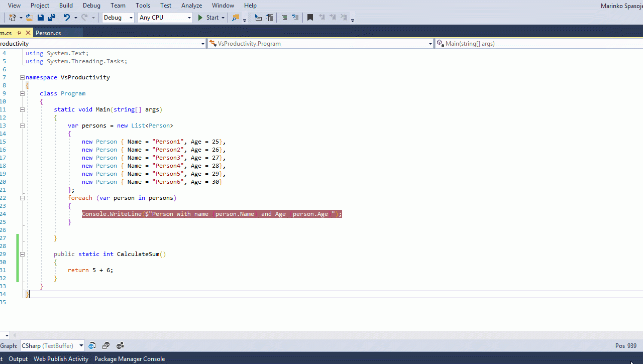Open the Package Manager Console panel

click(129, 359)
